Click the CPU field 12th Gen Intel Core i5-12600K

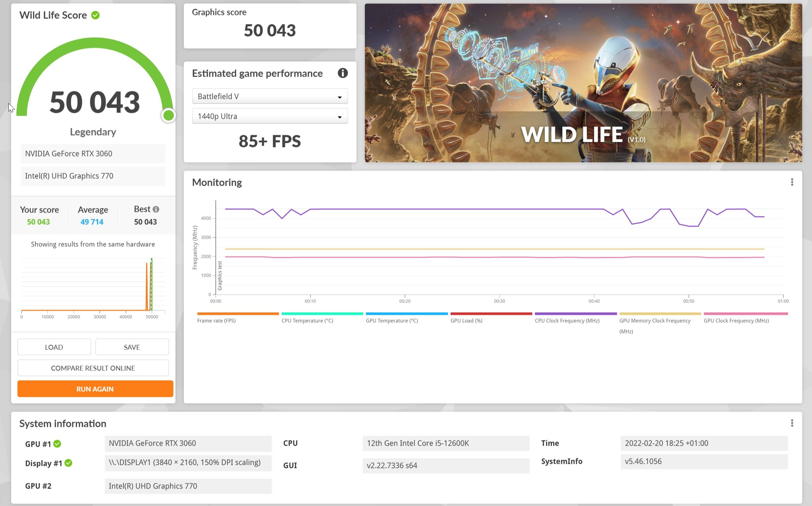(x=446, y=443)
